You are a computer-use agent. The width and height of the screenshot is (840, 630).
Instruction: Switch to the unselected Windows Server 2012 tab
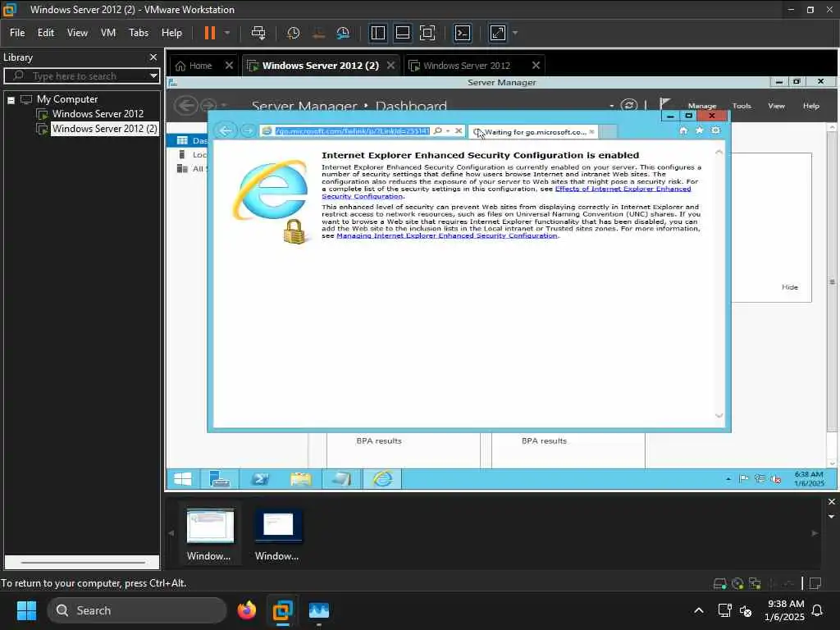(466, 66)
